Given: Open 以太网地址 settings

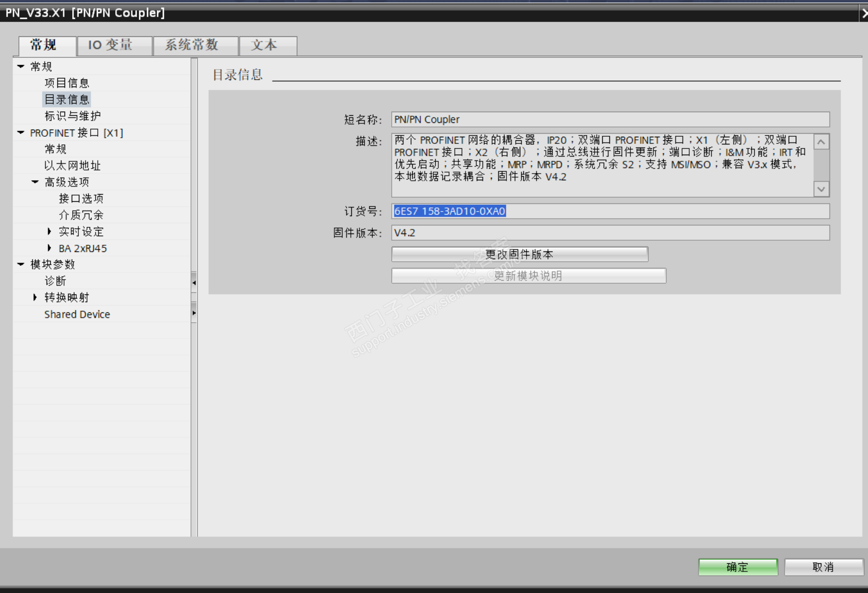Looking at the screenshot, I should click(x=72, y=165).
